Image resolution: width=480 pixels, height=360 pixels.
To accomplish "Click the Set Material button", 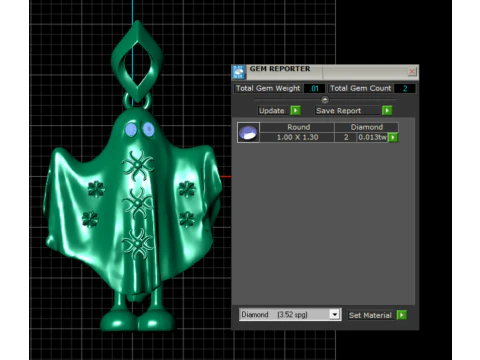I will pos(370,315).
